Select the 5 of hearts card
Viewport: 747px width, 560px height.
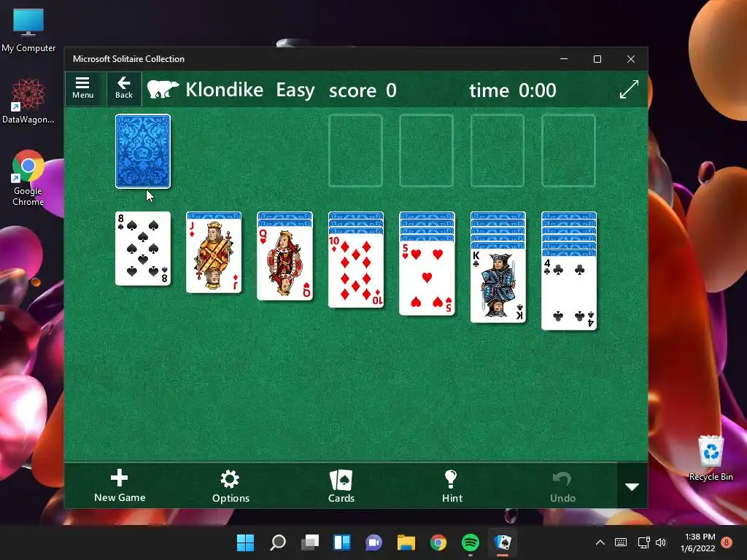(427, 279)
